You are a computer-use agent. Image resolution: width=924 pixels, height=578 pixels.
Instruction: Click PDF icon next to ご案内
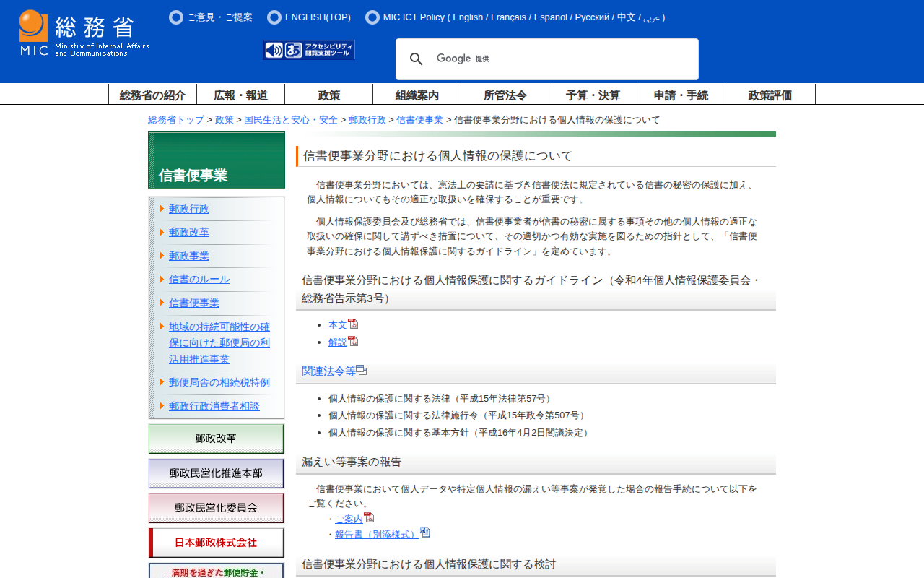(369, 518)
